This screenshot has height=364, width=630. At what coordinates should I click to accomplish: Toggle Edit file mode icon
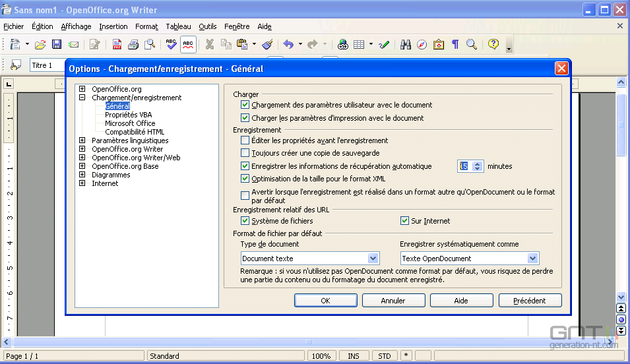[95, 44]
